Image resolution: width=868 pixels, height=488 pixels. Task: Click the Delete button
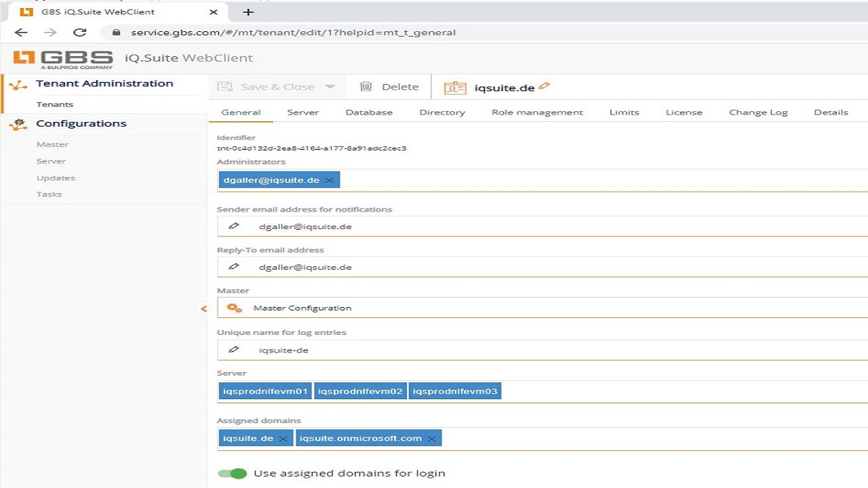pos(389,87)
